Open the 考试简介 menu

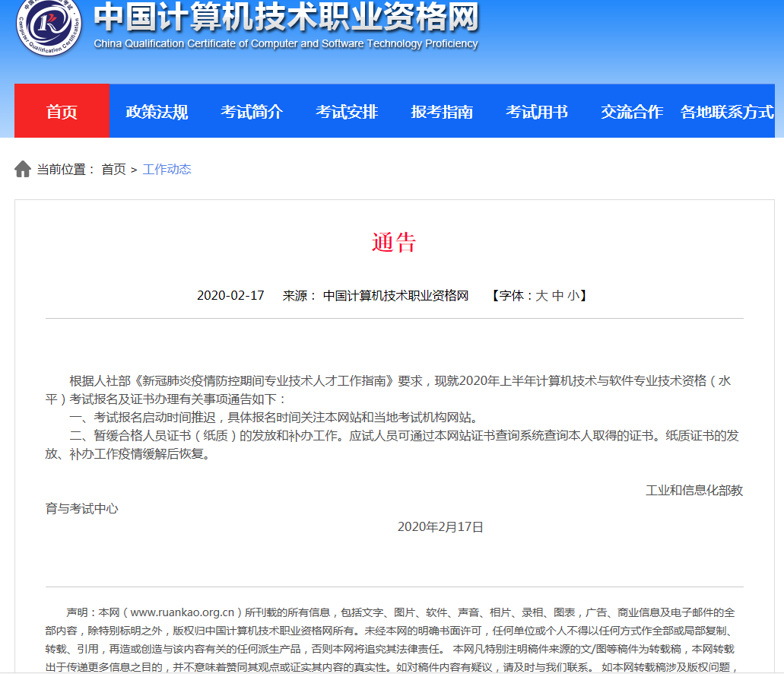click(252, 110)
